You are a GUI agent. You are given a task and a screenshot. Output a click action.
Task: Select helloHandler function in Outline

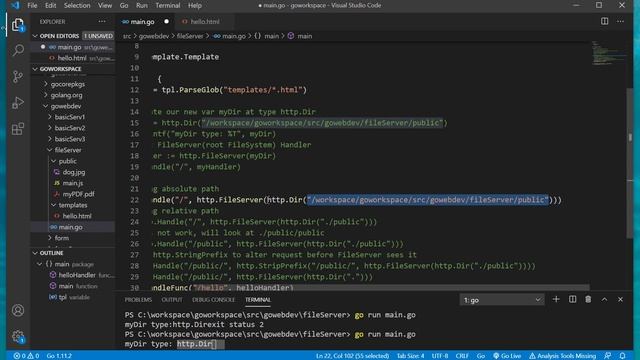77,275
